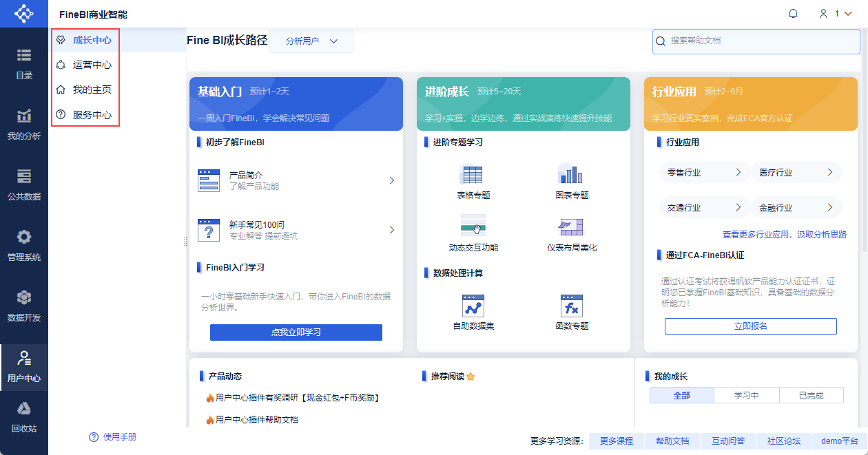The image size is (868, 455).
Task: Click the FineBI logo icon
Action: (23, 14)
